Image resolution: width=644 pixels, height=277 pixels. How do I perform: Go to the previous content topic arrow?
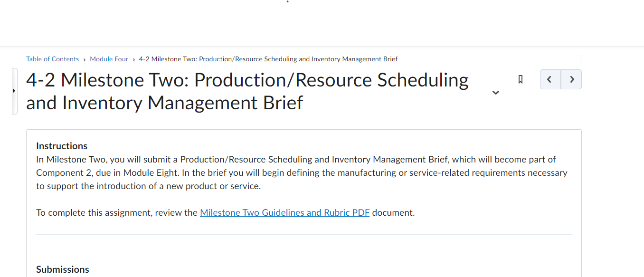tap(550, 79)
